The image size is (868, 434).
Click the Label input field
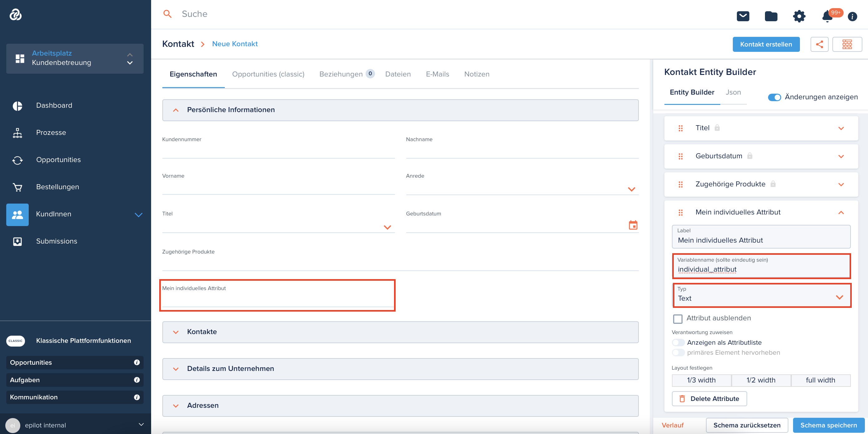coord(761,237)
